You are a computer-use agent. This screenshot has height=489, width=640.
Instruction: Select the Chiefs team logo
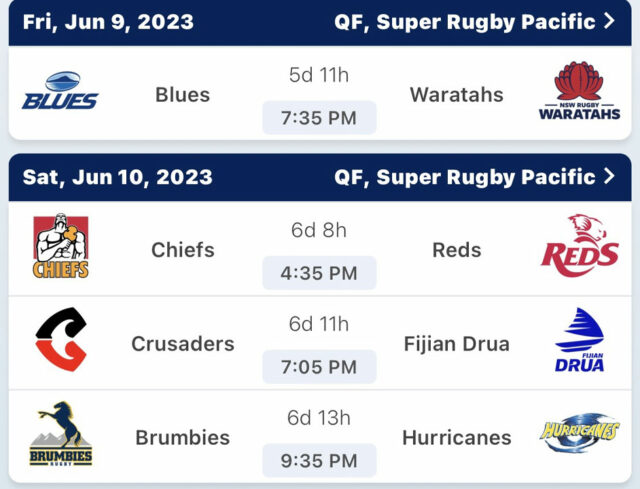pyautogui.click(x=61, y=246)
